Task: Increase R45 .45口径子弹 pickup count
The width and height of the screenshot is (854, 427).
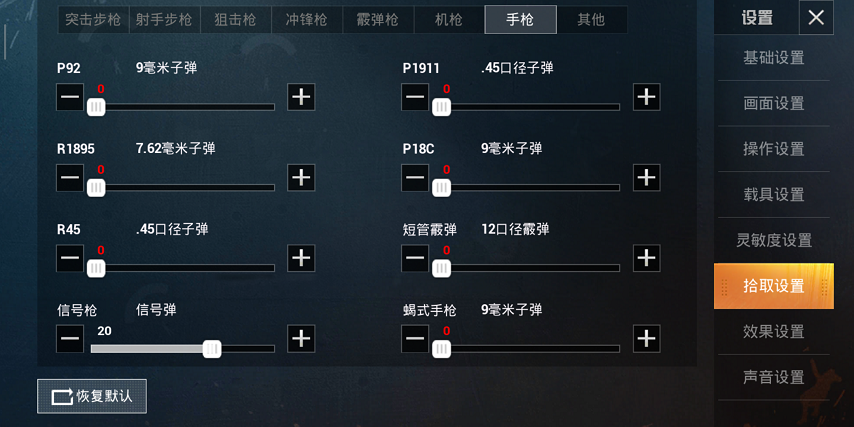Action: pyautogui.click(x=301, y=258)
